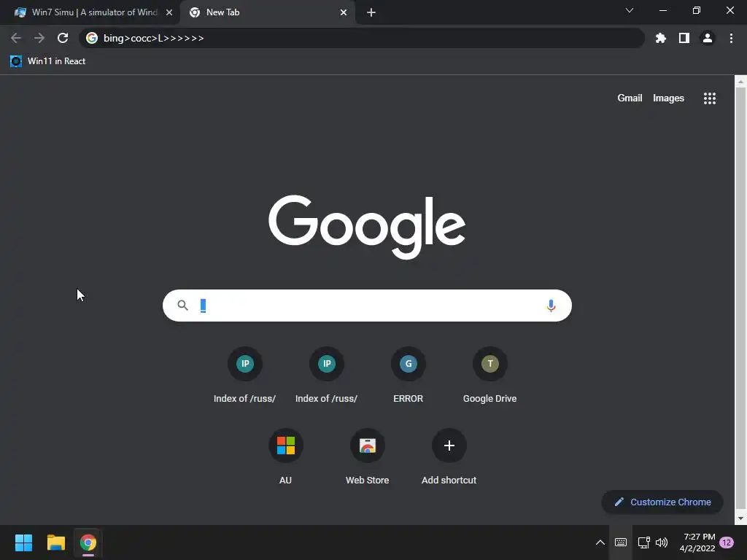The image size is (747, 560).
Task: Open the Google apps grid
Action: 709,98
